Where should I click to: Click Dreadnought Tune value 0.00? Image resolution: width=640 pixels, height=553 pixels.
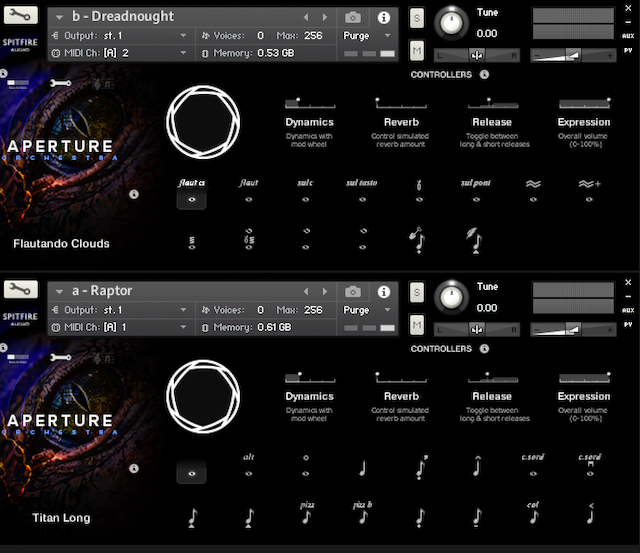[x=487, y=33]
